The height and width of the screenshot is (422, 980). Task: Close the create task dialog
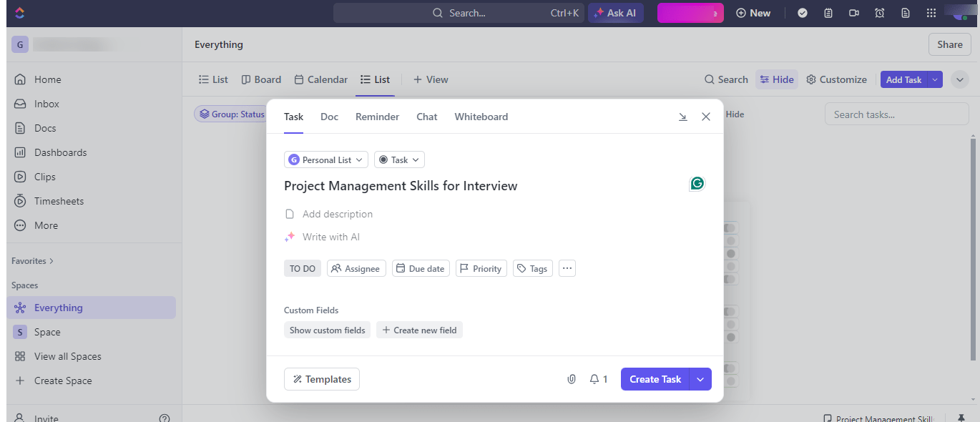point(706,117)
